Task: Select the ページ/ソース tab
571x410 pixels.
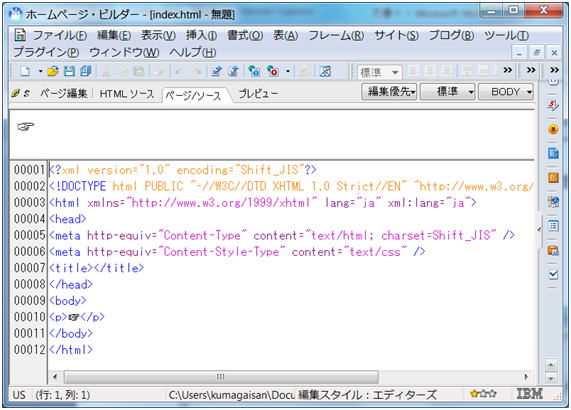Action: [x=193, y=95]
